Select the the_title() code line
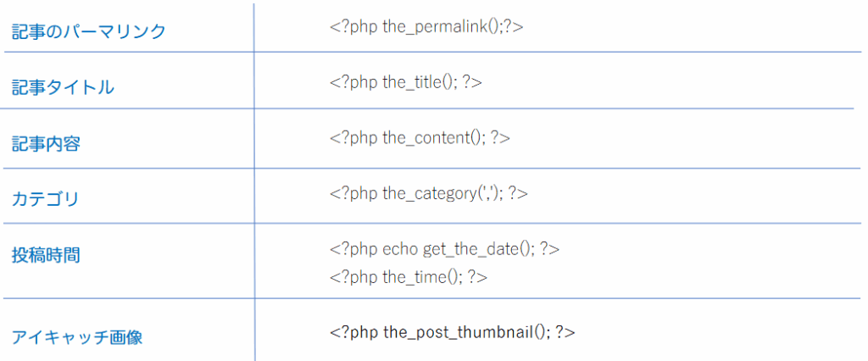The width and height of the screenshot is (868, 361). pos(406,81)
